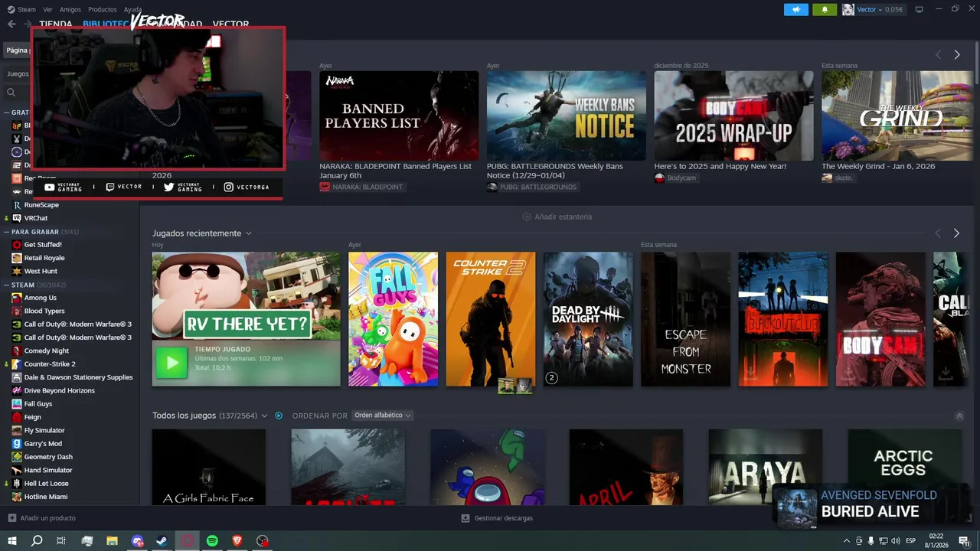Select Blood Typers in sidebar
This screenshot has width=980, height=551.
(x=44, y=311)
